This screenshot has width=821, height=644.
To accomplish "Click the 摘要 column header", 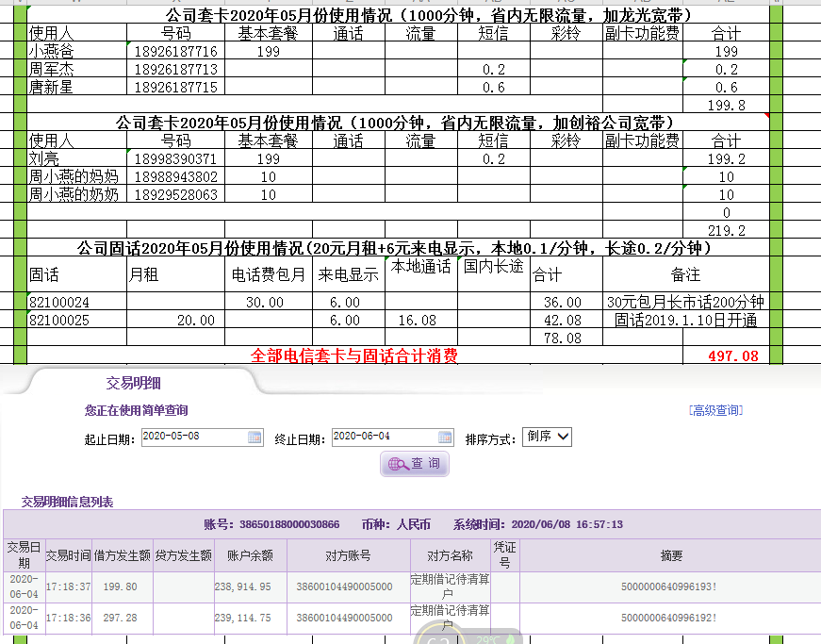I will click(x=670, y=555).
